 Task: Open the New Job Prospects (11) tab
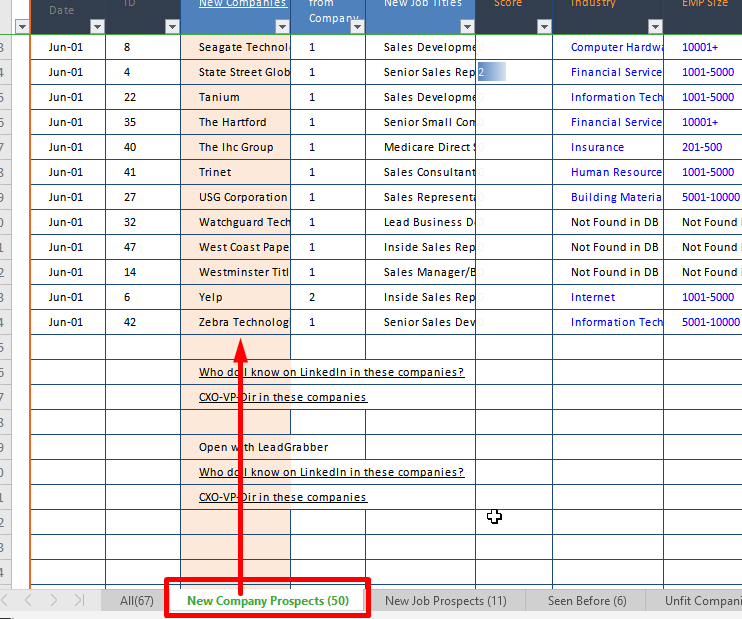445,601
